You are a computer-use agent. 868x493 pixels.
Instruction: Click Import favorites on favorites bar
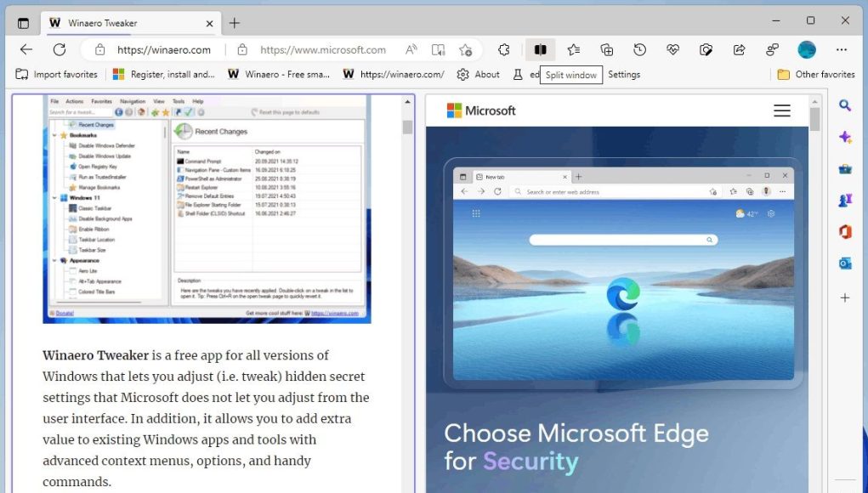56,74
